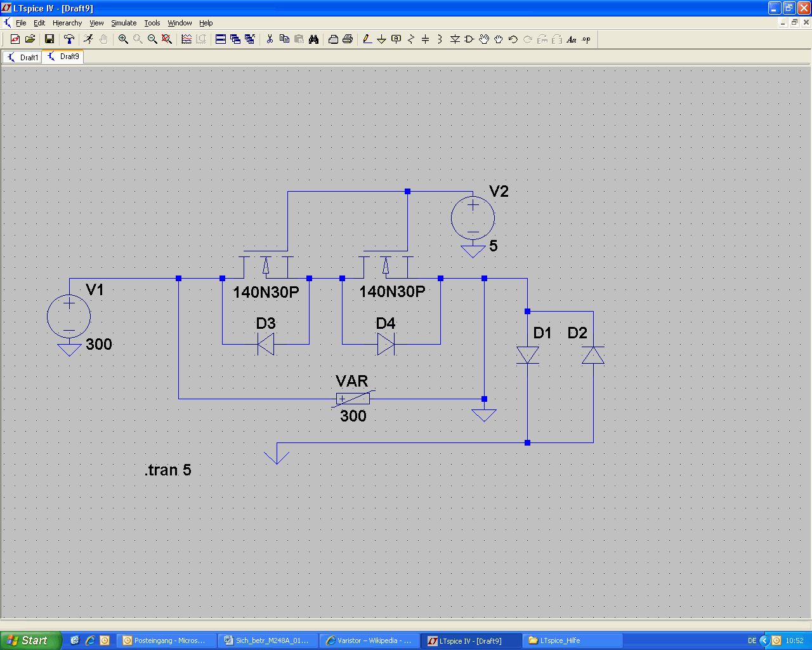This screenshot has height=650, width=812.
Task: Open the Hierarchy menu
Action: pyautogui.click(x=67, y=23)
